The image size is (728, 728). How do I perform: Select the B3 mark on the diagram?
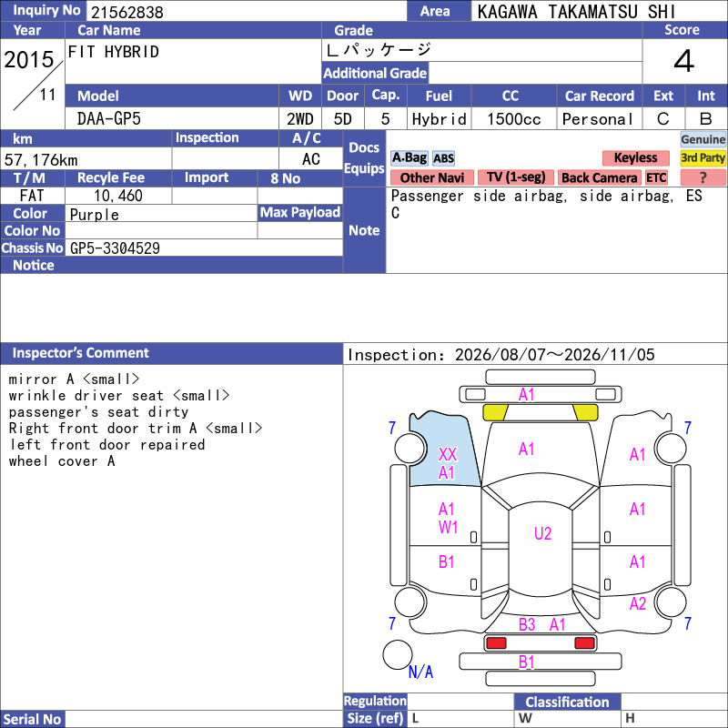coord(527,624)
